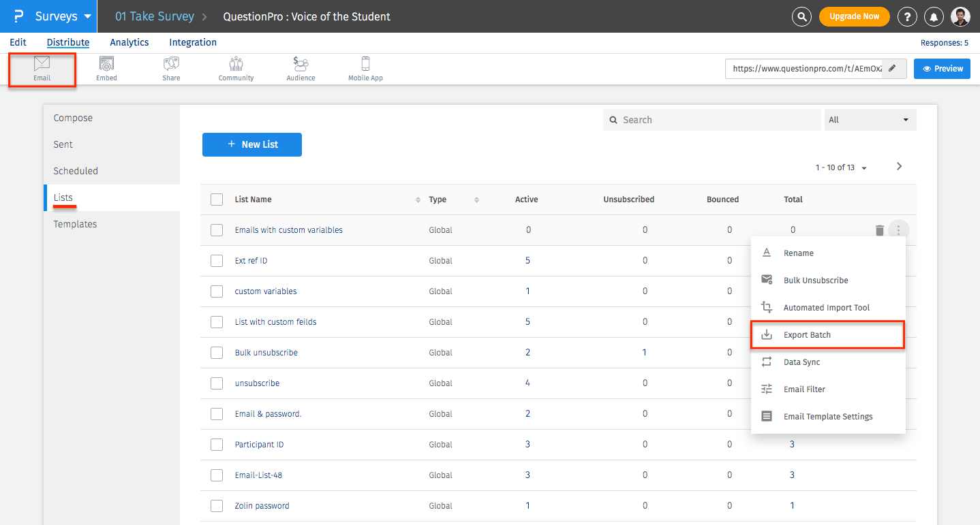Delete list using trash icon

point(879,230)
